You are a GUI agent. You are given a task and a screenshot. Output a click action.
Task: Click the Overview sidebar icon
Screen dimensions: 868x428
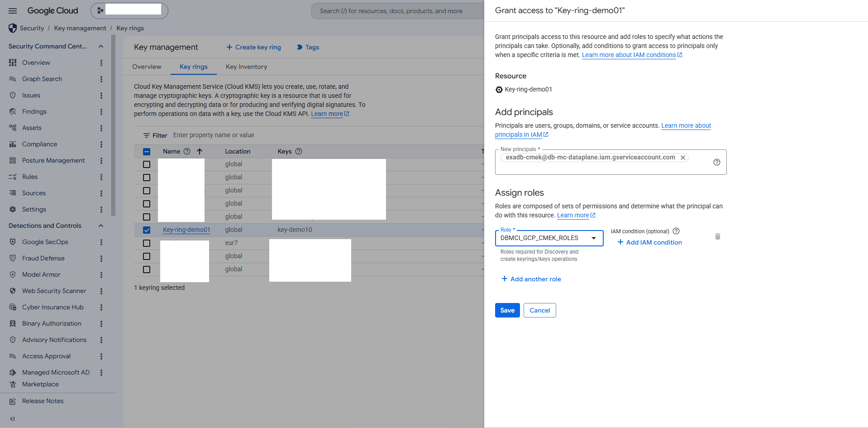coord(13,63)
